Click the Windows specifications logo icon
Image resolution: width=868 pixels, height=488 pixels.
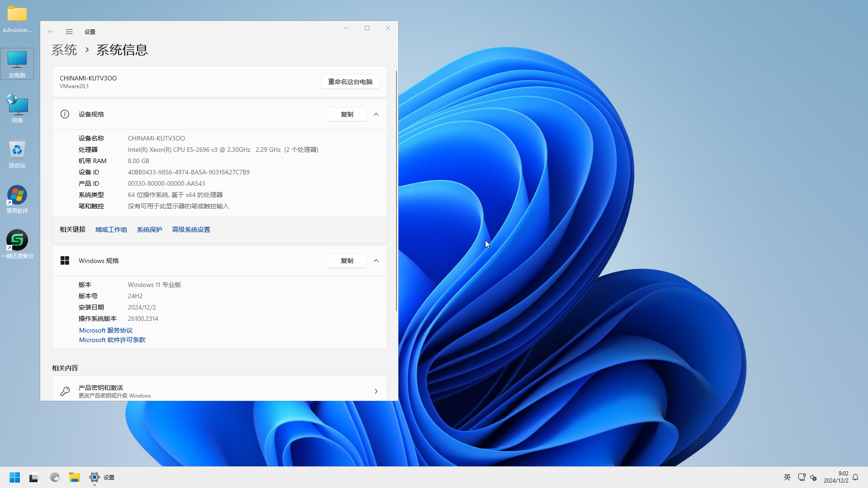coord(65,261)
